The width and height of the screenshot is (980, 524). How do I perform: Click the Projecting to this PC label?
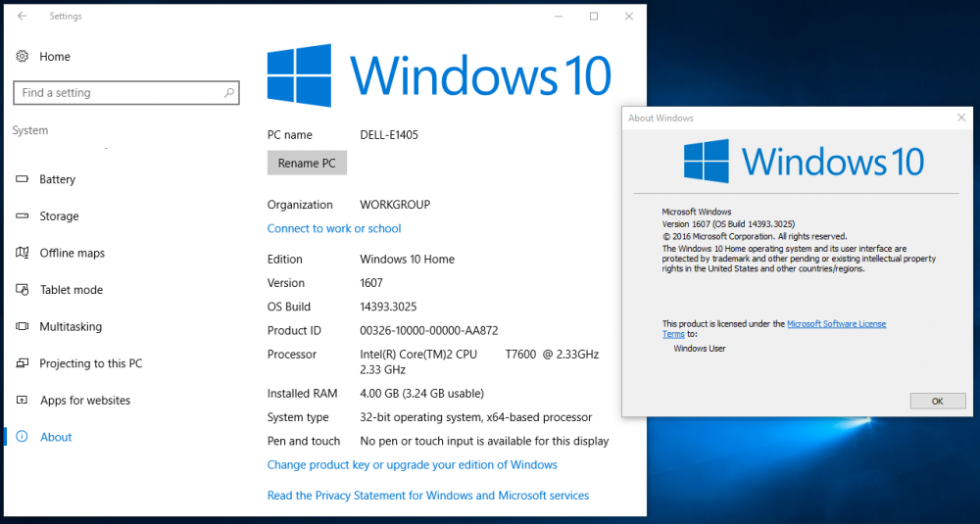pyautogui.click(x=90, y=363)
